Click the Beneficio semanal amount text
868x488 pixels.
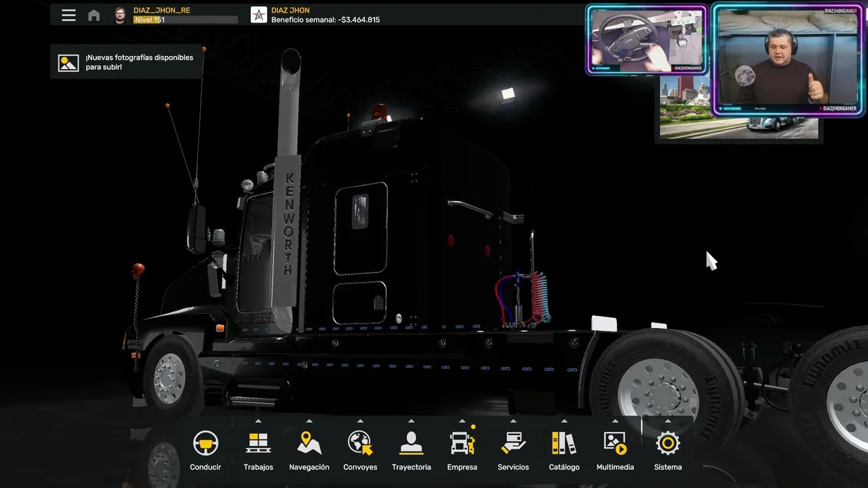[x=325, y=20]
